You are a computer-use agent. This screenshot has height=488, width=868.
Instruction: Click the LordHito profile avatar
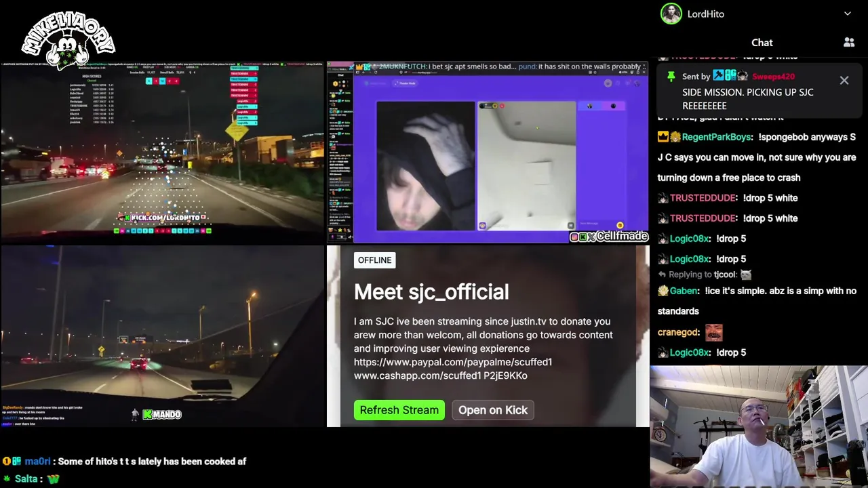[x=671, y=14]
